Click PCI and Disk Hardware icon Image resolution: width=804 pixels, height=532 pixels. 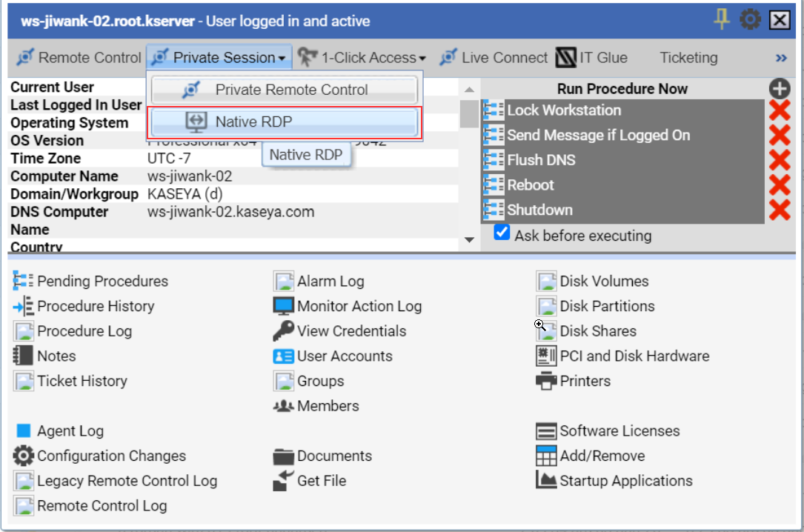point(546,356)
